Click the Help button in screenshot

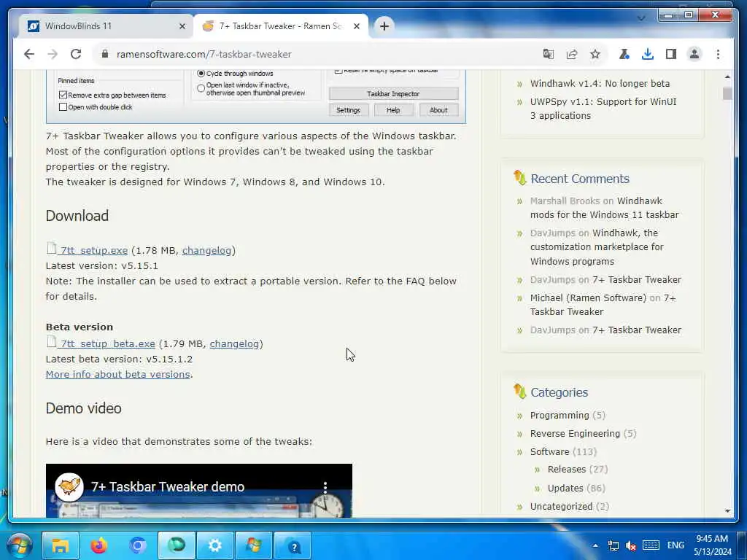click(x=393, y=110)
